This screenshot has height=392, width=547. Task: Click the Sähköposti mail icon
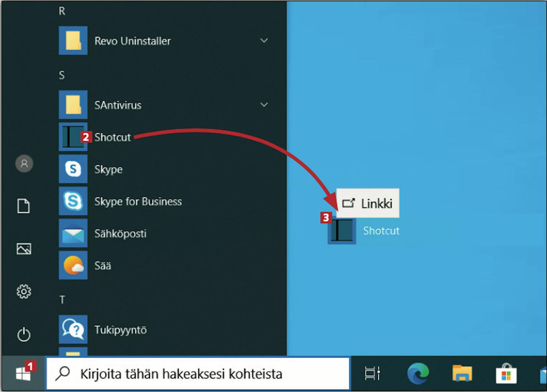(73, 233)
